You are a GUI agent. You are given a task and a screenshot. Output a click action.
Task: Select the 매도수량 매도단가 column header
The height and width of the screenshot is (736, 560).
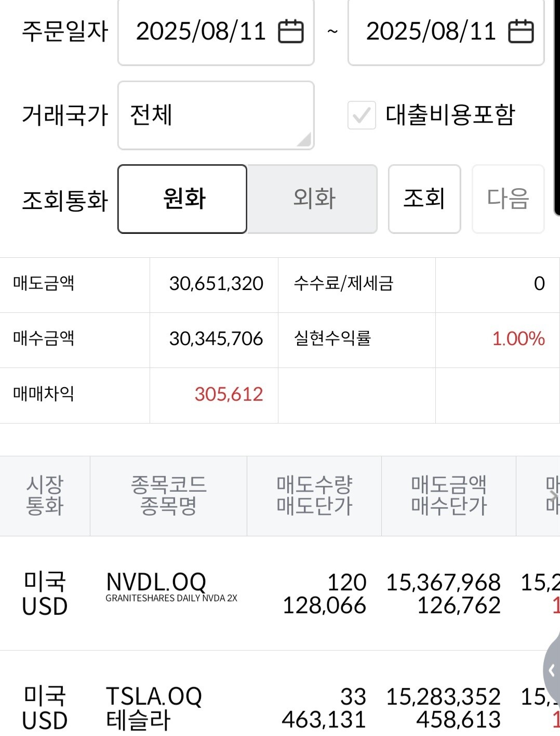(x=314, y=495)
